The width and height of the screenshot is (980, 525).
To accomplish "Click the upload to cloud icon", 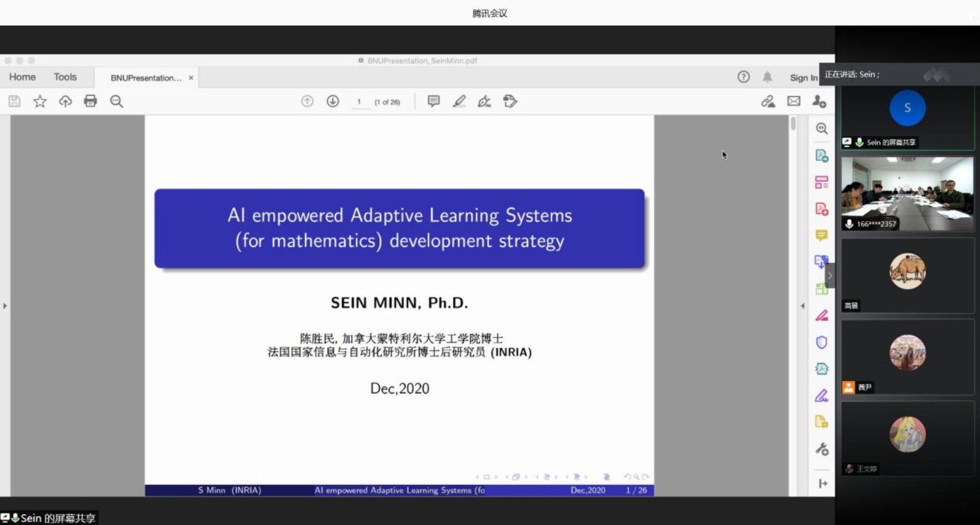I will point(65,101).
